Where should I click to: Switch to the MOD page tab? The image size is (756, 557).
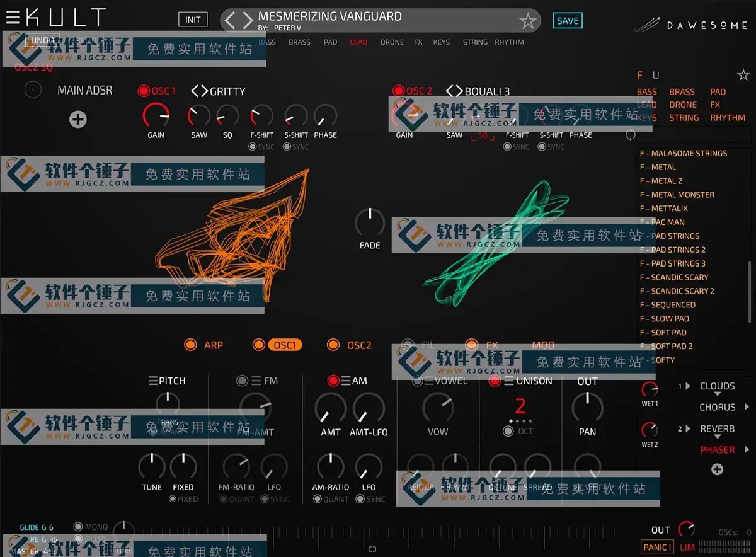[543, 345]
